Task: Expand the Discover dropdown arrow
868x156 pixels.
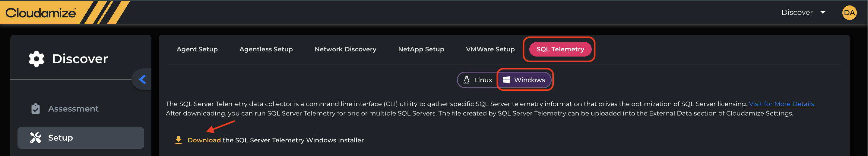Action: [822, 13]
